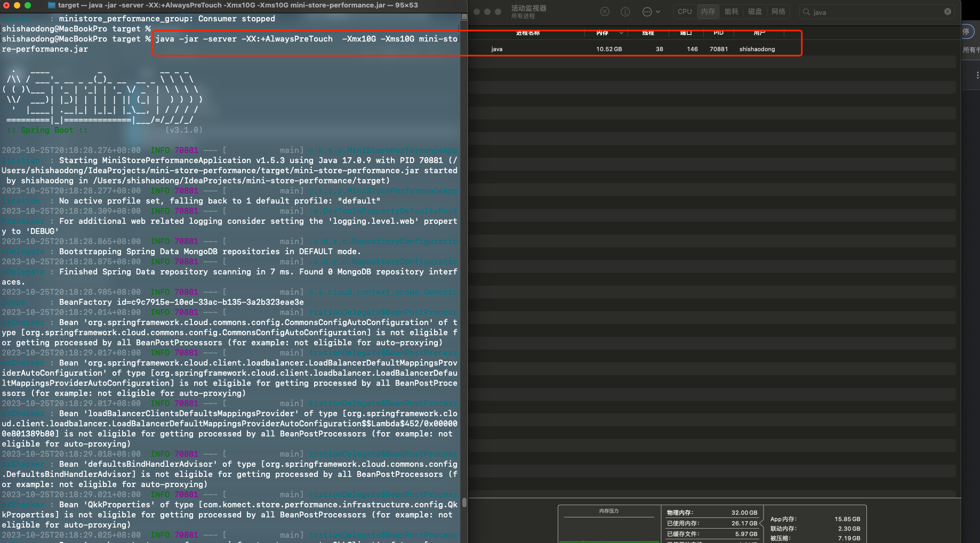Click the stop process (X) toolbar icon
The image size is (980, 543).
605,12
